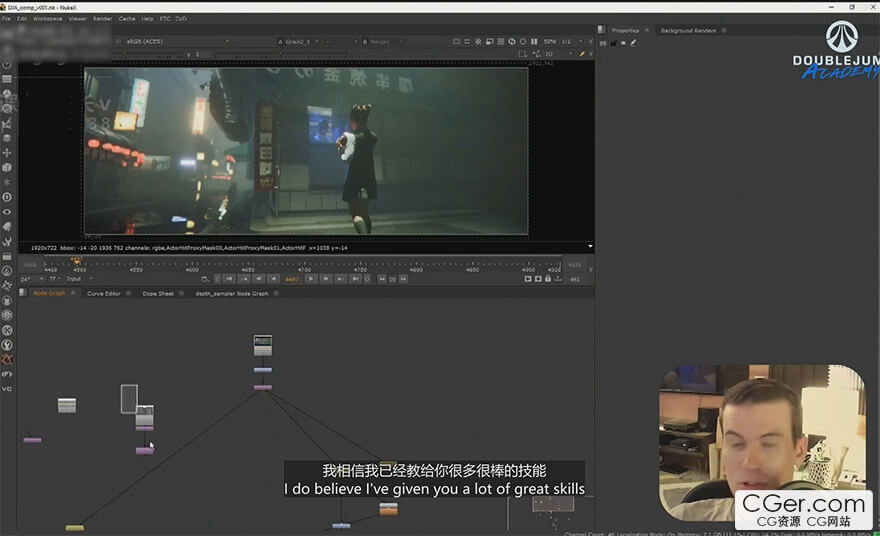Click the current frame number field 4497

point(291,279)
